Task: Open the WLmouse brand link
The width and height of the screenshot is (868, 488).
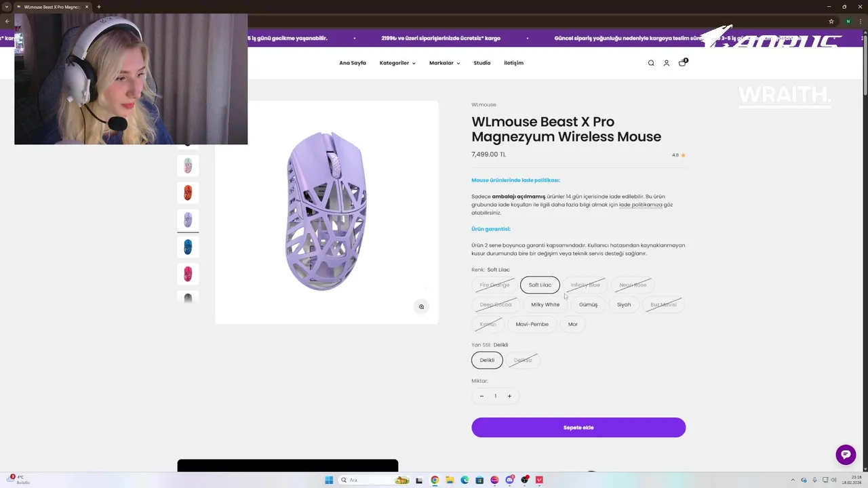Action: tap(484, 105)
